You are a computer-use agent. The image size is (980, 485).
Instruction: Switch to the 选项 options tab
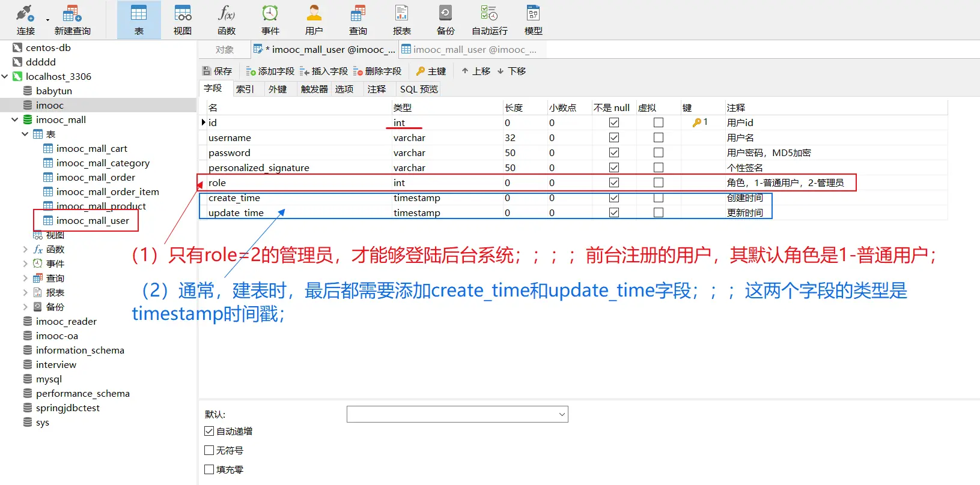tap(344, 89)
